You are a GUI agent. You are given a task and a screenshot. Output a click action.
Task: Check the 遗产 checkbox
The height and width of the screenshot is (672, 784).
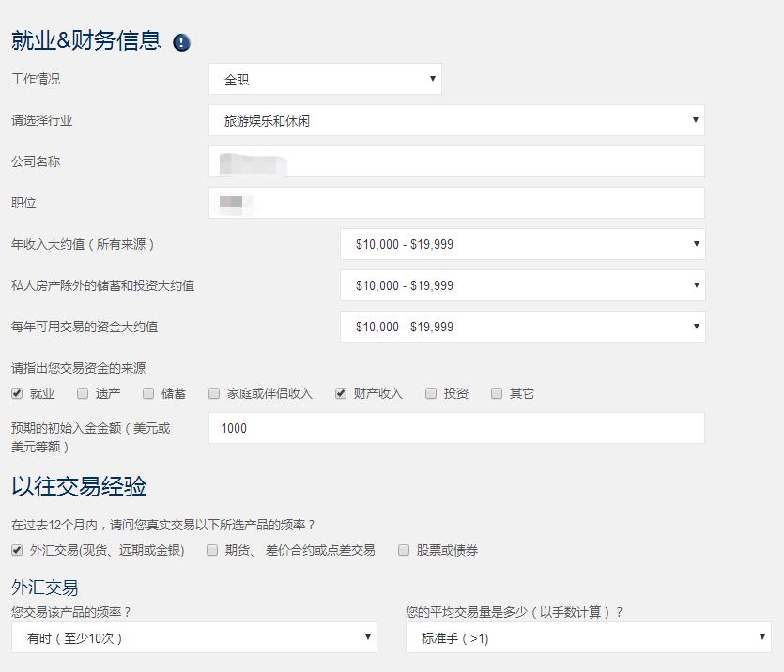[x=82, y=393]
